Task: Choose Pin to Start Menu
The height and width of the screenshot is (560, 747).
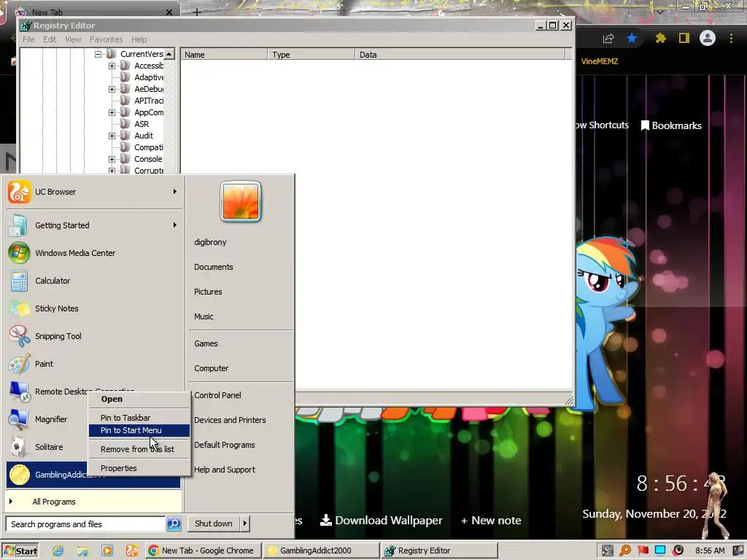Action: (x=139, y=430)
